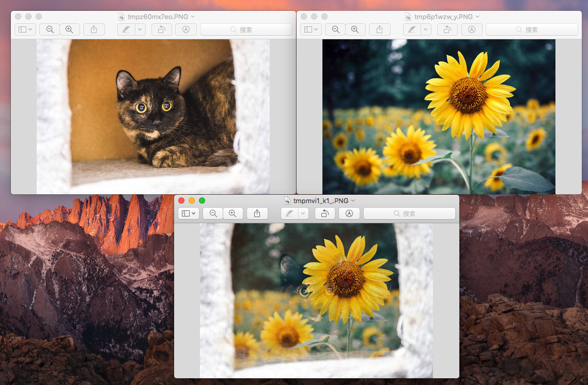This screenshot has width=588, height=385.
Task: Click document proxy icon of tmpz60mx7eo.PNG
Action: [x=121, y=17]
